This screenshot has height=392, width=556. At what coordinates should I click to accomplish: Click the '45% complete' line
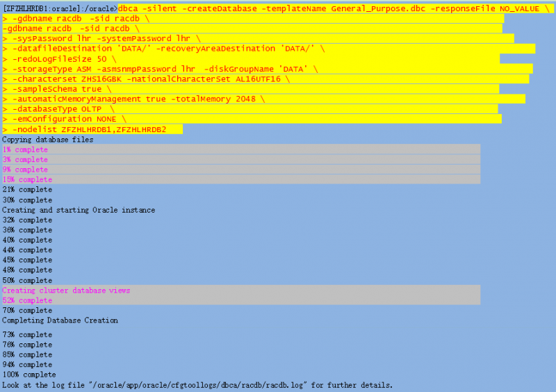tap(27, 260)
